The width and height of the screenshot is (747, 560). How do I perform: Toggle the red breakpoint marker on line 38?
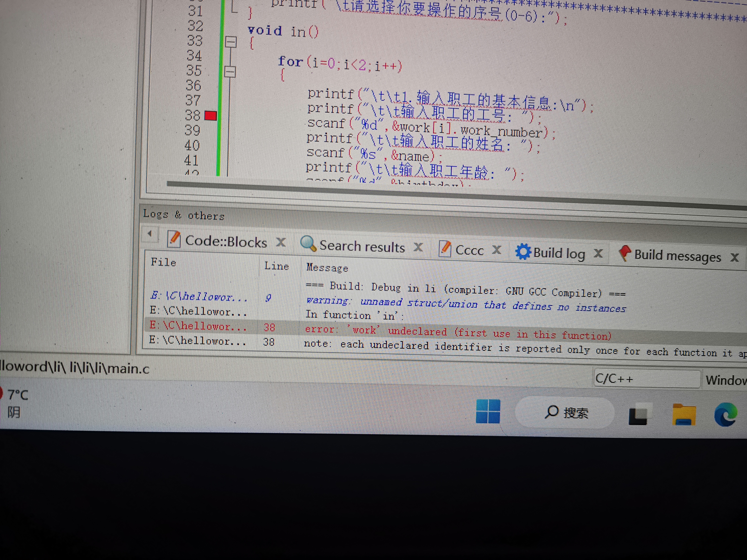coord(211,116)
